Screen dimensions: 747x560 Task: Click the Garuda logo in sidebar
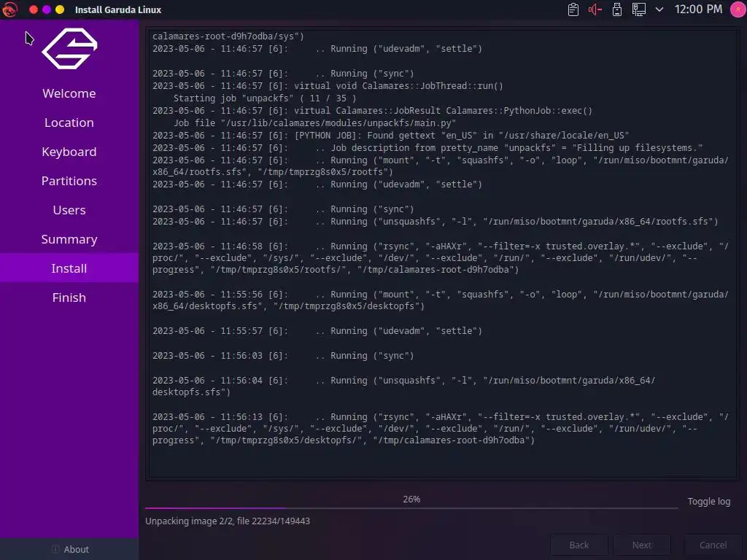pyautogui.click(x=69, y=49)
